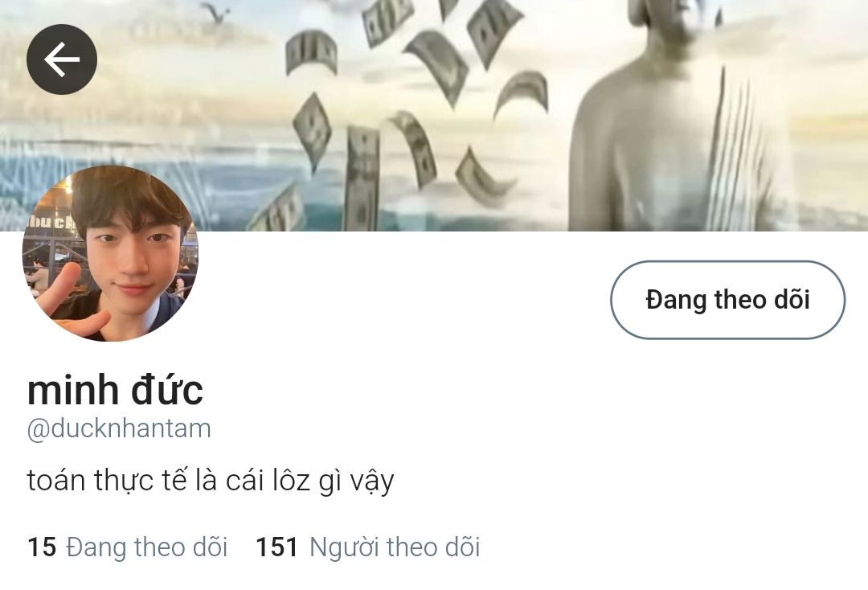Click the @ducknhantam handle
Viewport: 868px width, 590px height.
pyautogui.click(x=119, y=429)
